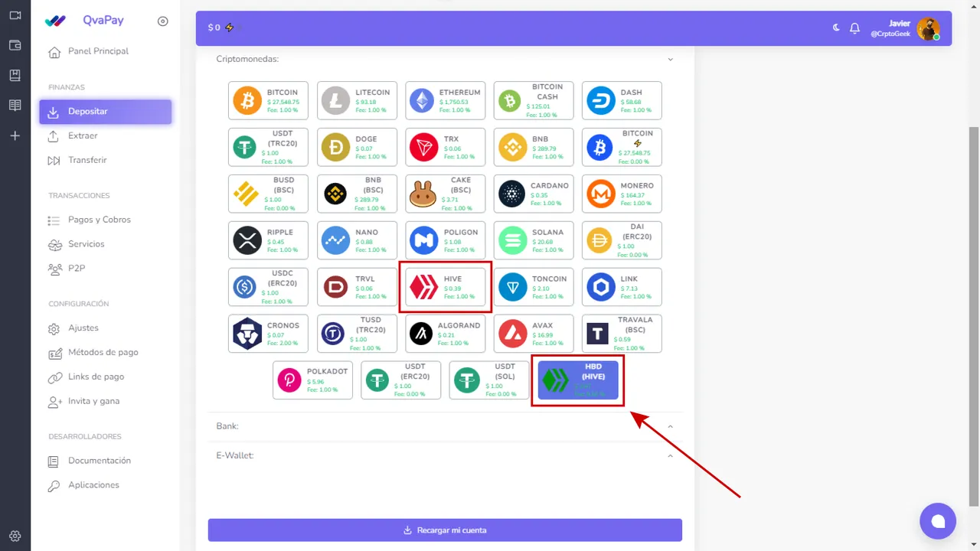Select the Solana coin card
This screenshot has width=980, height=551.
click(x=533, y=240)
